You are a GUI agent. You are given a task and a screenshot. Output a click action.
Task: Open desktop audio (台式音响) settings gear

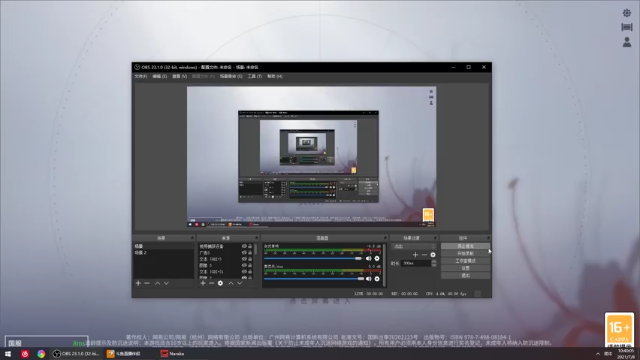pos(377,258)
